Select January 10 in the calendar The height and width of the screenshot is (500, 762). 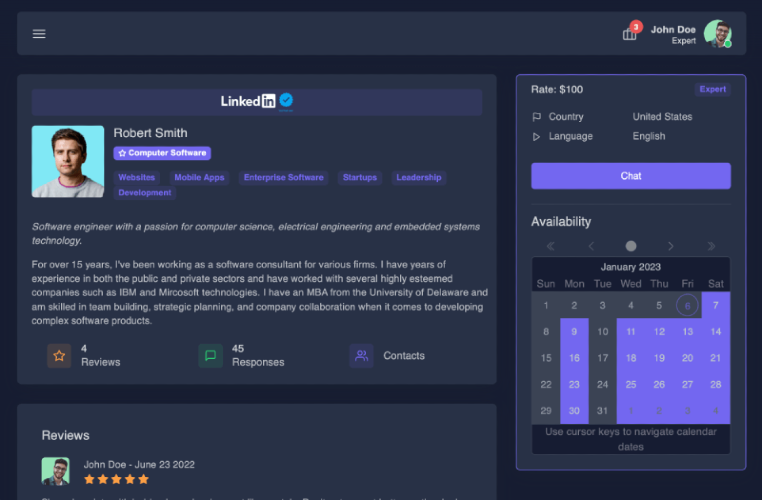[x=603, y=331]
